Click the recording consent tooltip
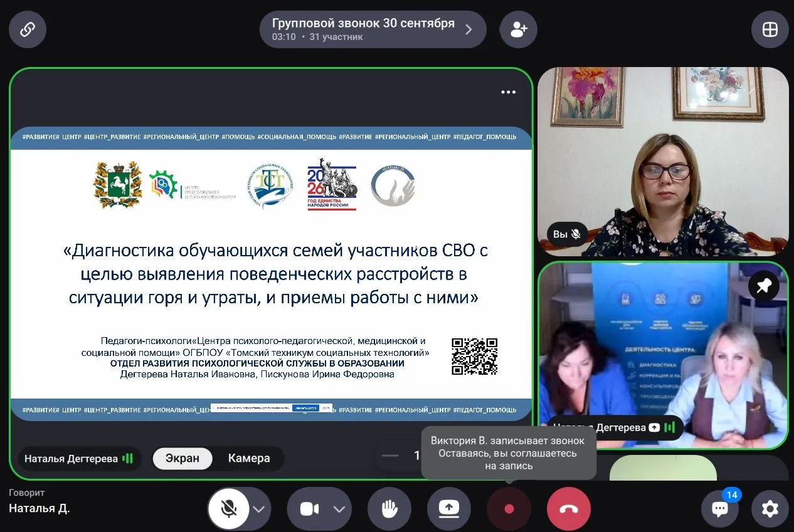Viewport: 794px width, 532px height. [x=508, y=453]
